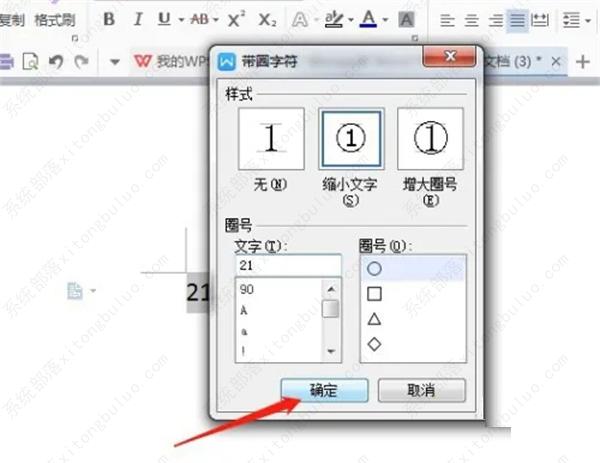Toggle Italic formatting
This screenshot has height=463, width=600.
point(138,19)
